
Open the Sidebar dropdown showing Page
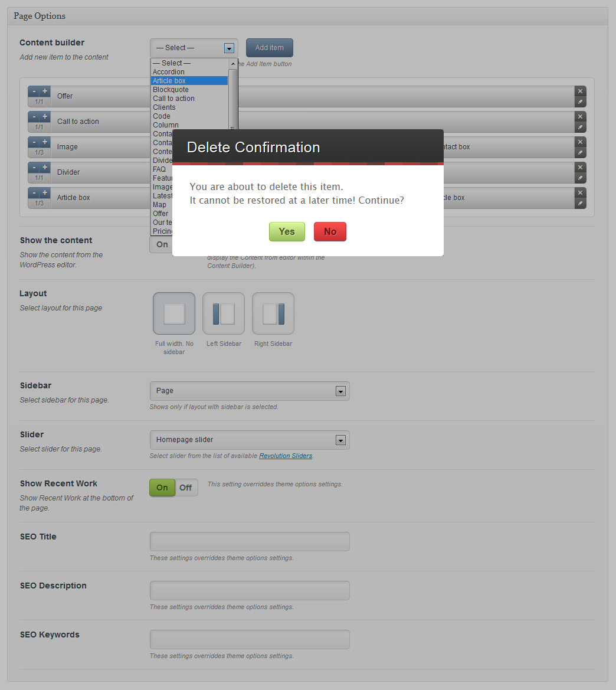[x=250, y=391]
